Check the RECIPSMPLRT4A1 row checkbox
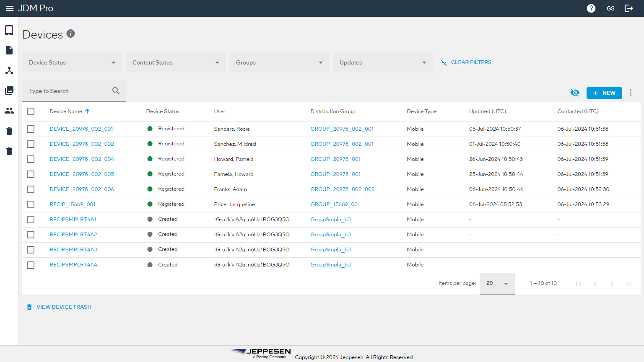644x362 pixels. pos(31,220)
